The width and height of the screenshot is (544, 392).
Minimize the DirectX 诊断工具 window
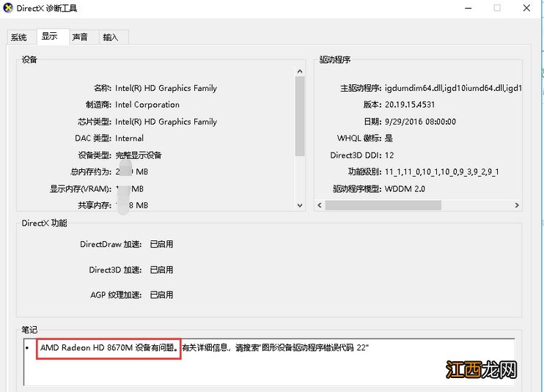(x=468, y=8)
